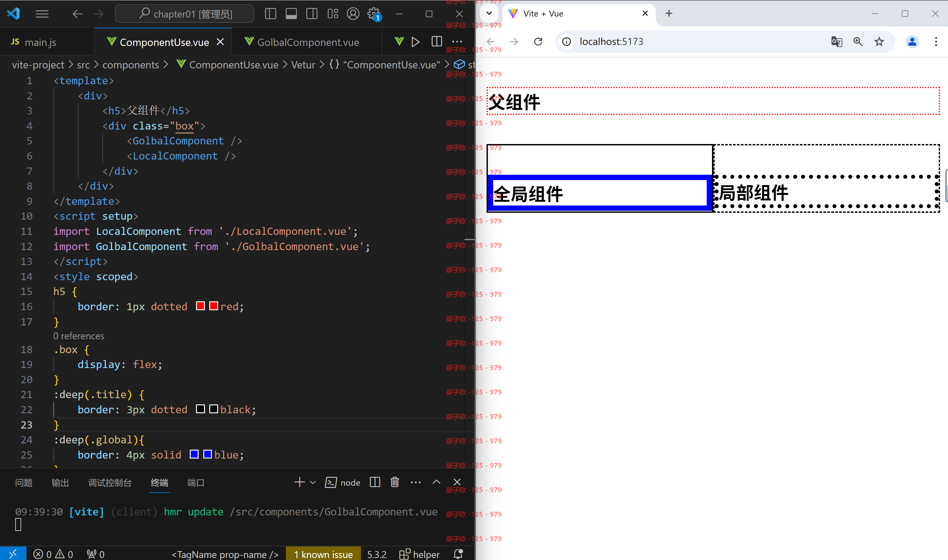Screen dimensions: 948x560
Task: Open Chrome tab search dropdown arrow
Action: 489,14
